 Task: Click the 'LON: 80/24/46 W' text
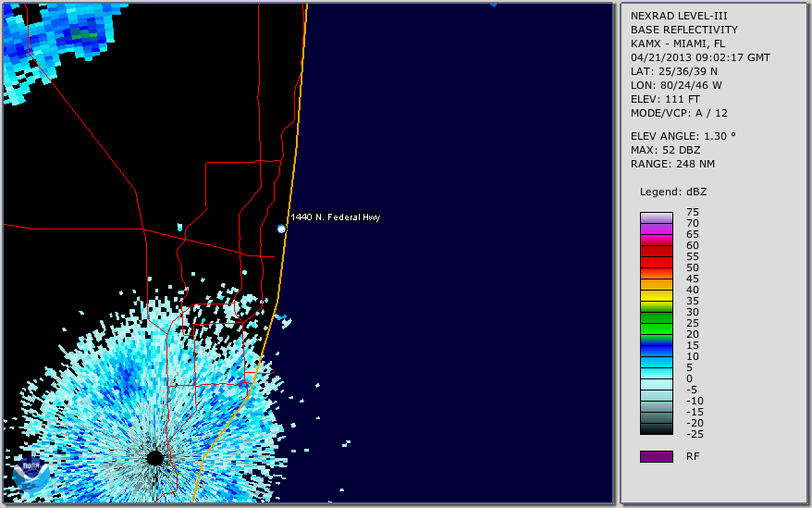click(x=676, y=85)
